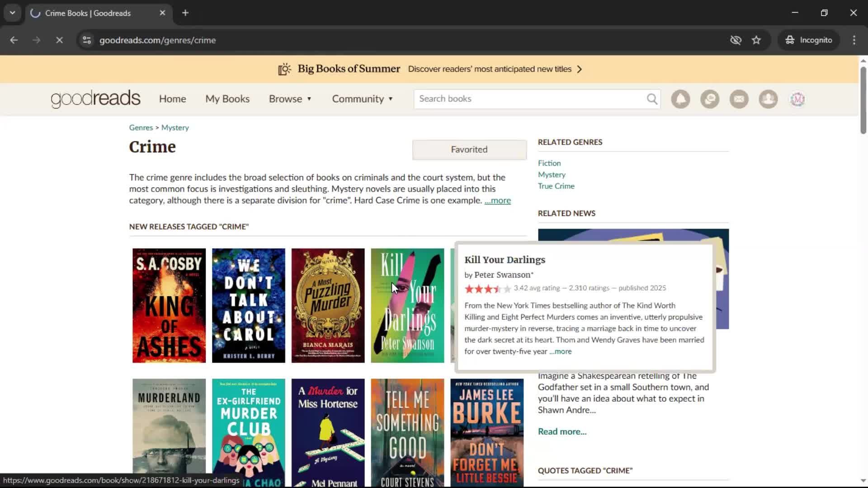
Task: Open the Mystery breadcrumb link
Action: click(175, 128)
